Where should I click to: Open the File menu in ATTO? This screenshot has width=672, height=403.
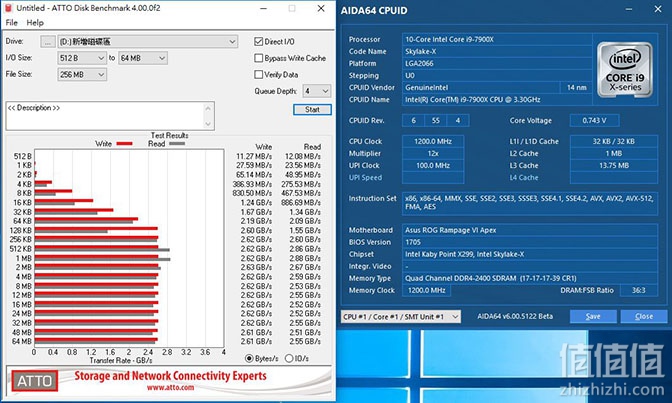tap(12, 23)
